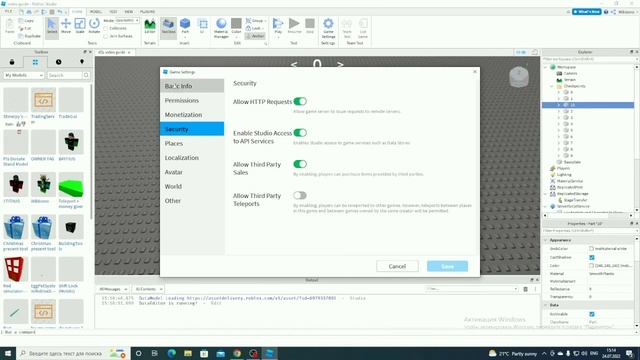Open the Material Manager
640x360 pixels.
pyautogui.click(x=221, y=28)
